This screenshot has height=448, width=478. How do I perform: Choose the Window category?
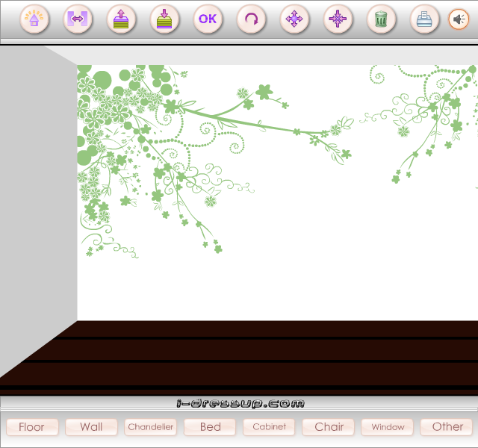pyautogui.click(x=387, y=427)
